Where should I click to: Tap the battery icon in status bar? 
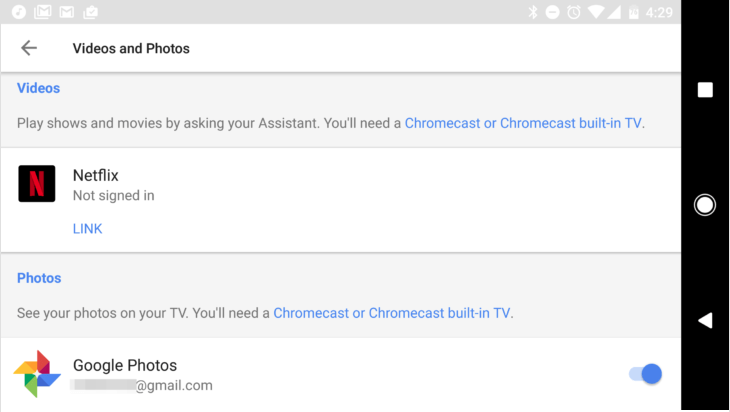(x=633, y=12)
